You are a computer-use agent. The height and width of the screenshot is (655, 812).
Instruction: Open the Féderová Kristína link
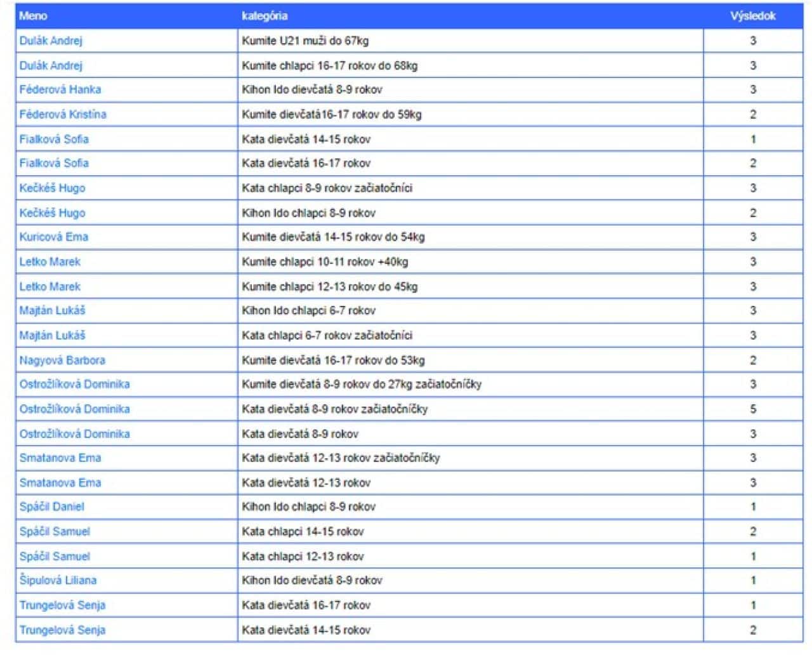coord(63,114)
